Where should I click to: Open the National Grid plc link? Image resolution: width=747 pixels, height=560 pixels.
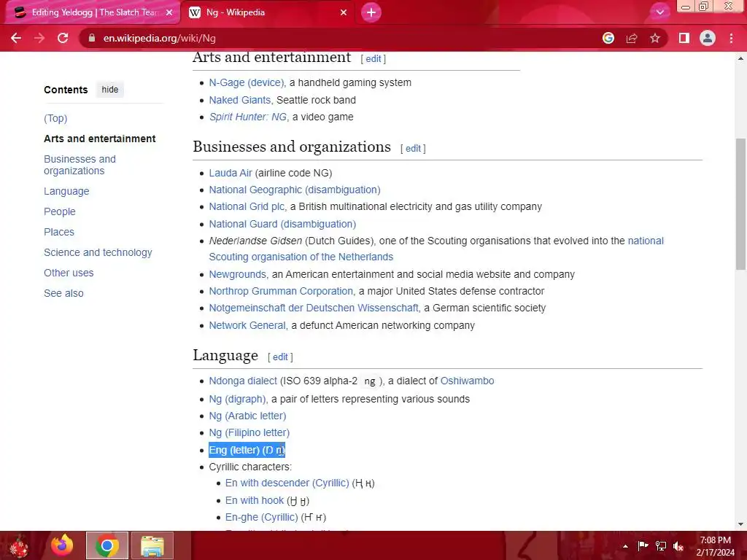247,206
